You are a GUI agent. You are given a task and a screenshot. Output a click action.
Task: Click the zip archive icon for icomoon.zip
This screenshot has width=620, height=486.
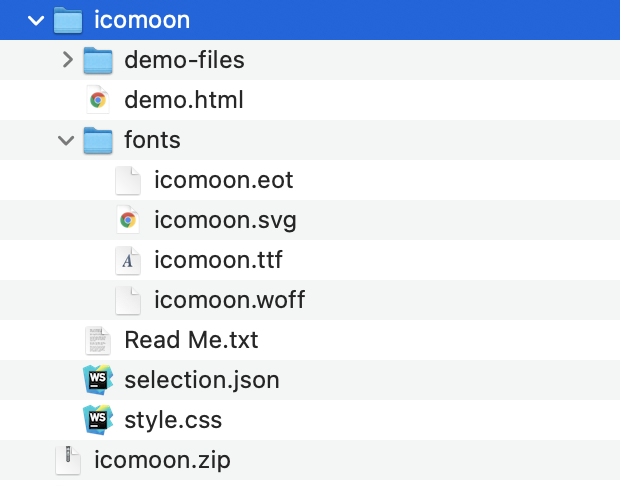[x=67, y=460]
